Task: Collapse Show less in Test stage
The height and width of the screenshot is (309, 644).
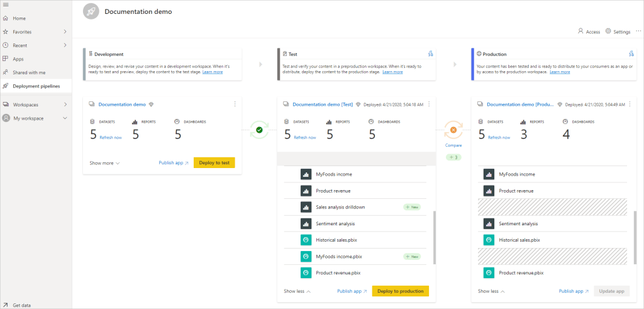Action: 297,291
